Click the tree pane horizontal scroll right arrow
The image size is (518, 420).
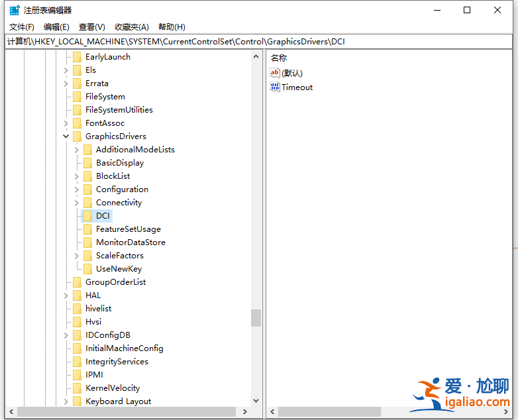pyautogui.click(x=245, y=412)
